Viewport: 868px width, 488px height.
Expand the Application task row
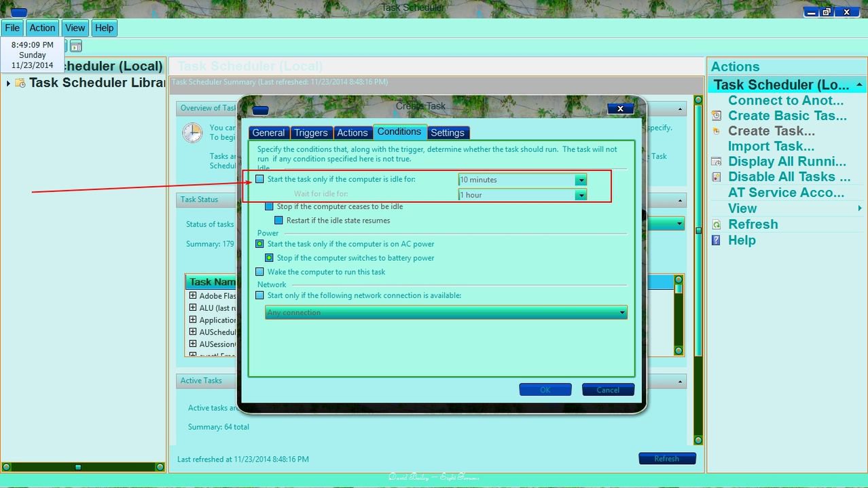click(193, 320)
